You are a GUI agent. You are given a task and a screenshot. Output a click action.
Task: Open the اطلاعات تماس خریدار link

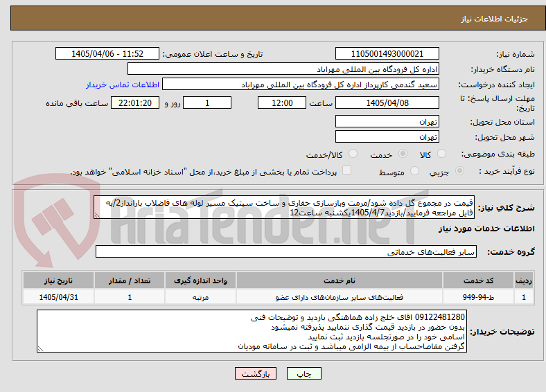123,84
